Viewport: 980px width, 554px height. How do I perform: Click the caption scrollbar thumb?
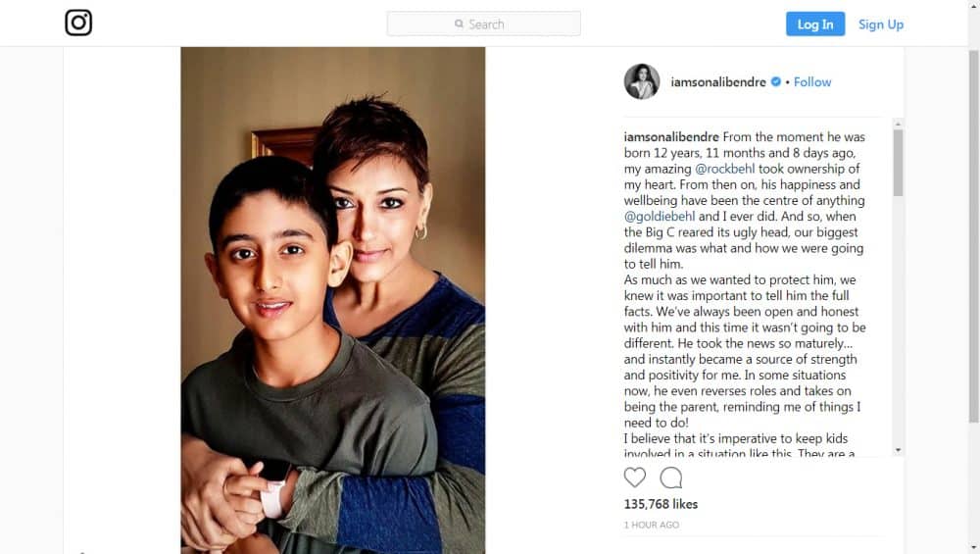(898, 163)
